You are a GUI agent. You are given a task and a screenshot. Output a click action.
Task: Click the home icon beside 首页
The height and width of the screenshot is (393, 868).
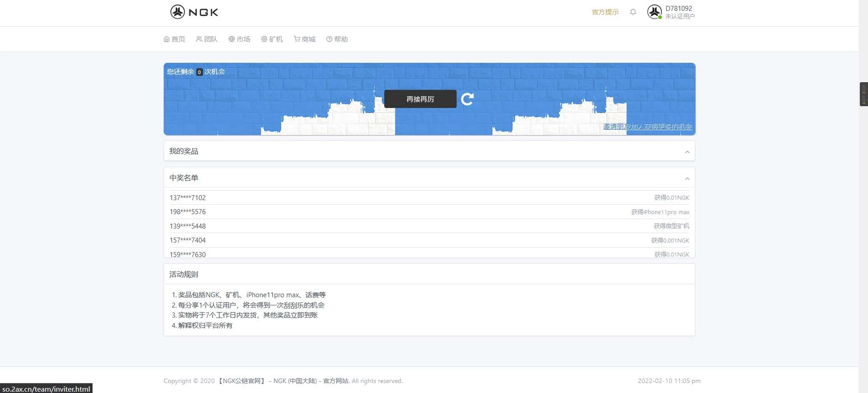click(x=166, y=39)
